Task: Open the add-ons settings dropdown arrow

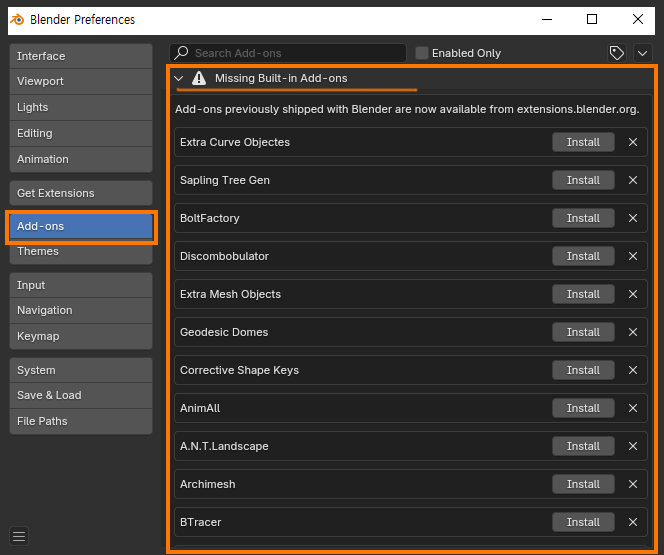Action: click(642, 53)
